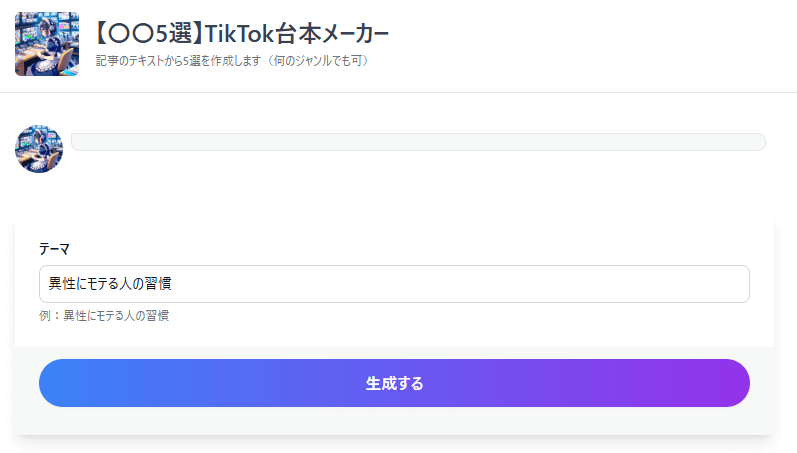Place cursor in the 異性にモテる人の習慣 input text
The image size is (797, 453).
110,284
